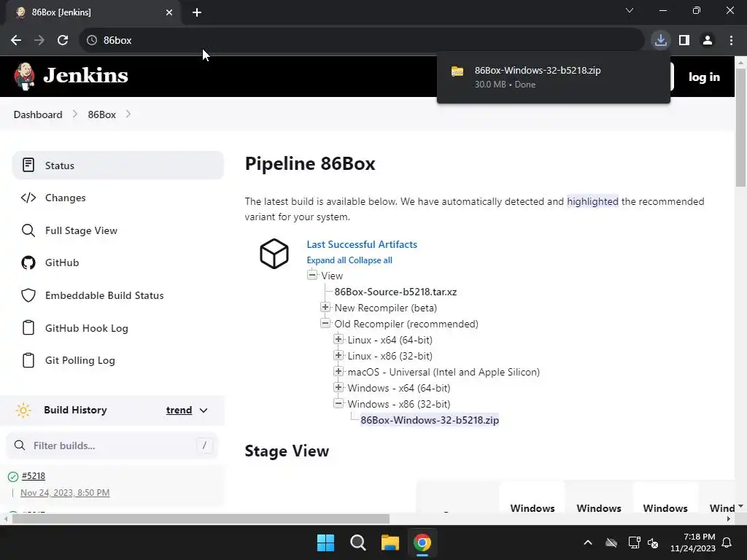Open Build History dropdown chevron

[x=204, y=411]
